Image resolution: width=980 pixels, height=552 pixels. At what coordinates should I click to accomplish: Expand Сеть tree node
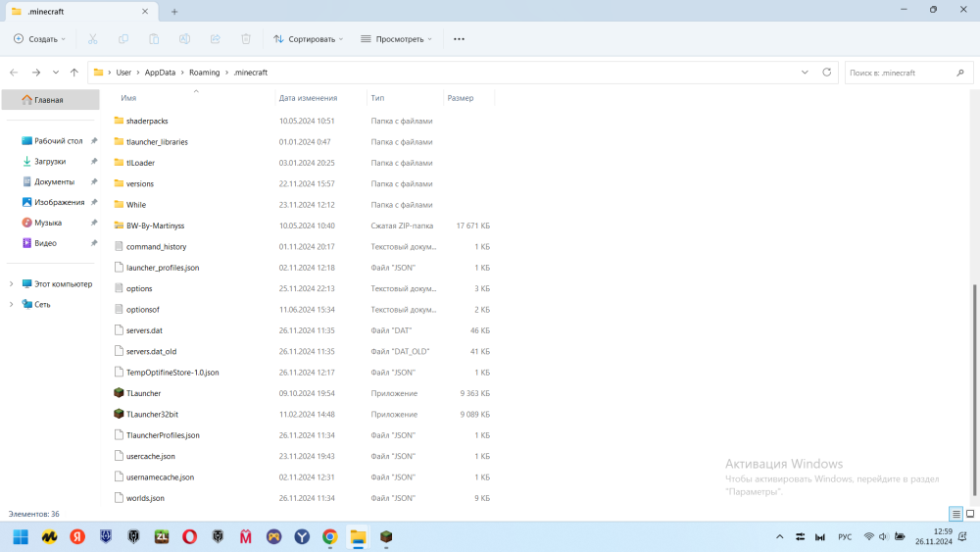[11, 305]
